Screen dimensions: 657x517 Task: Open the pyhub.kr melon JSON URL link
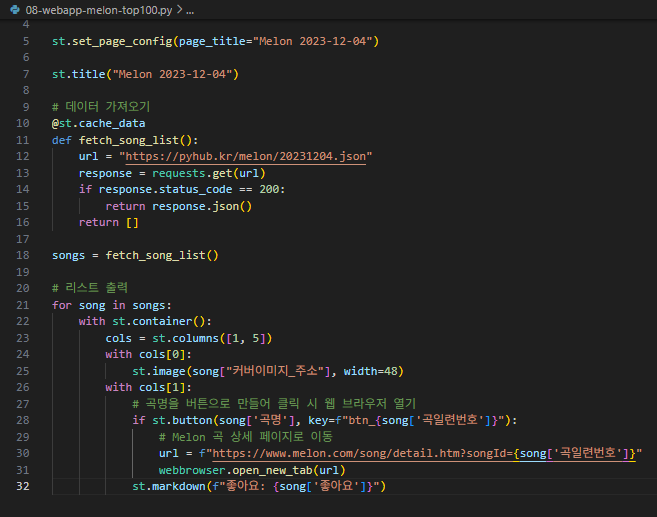click(246, 157)
